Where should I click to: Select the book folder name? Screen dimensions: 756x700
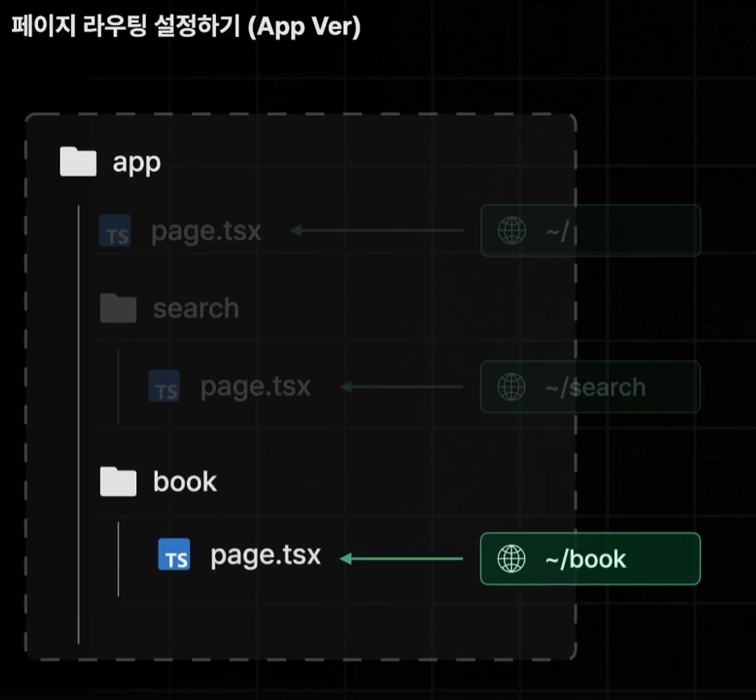click(x=185, y=481)
